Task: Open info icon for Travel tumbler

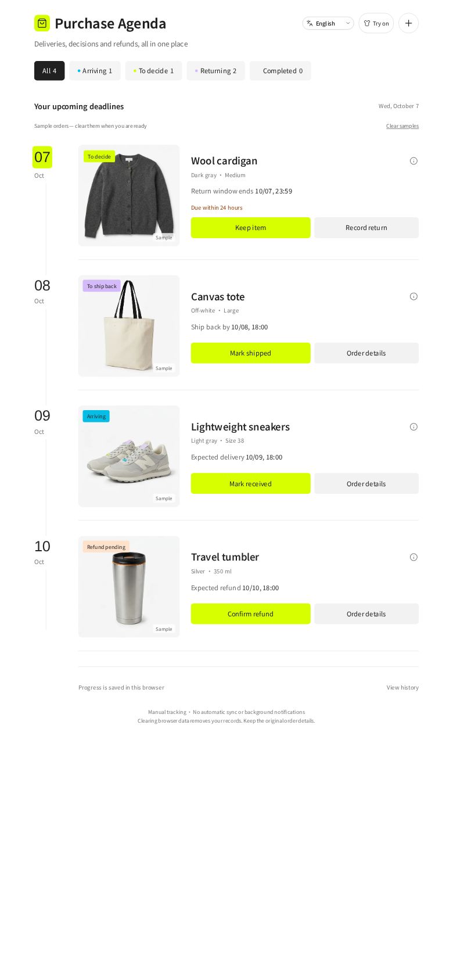Action: [x=414, y=557]
